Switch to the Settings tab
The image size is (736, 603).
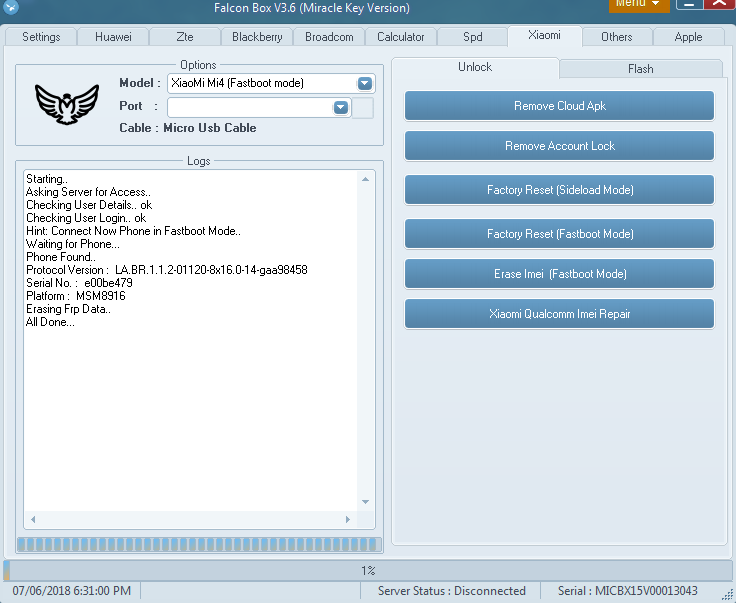[41, 37]
